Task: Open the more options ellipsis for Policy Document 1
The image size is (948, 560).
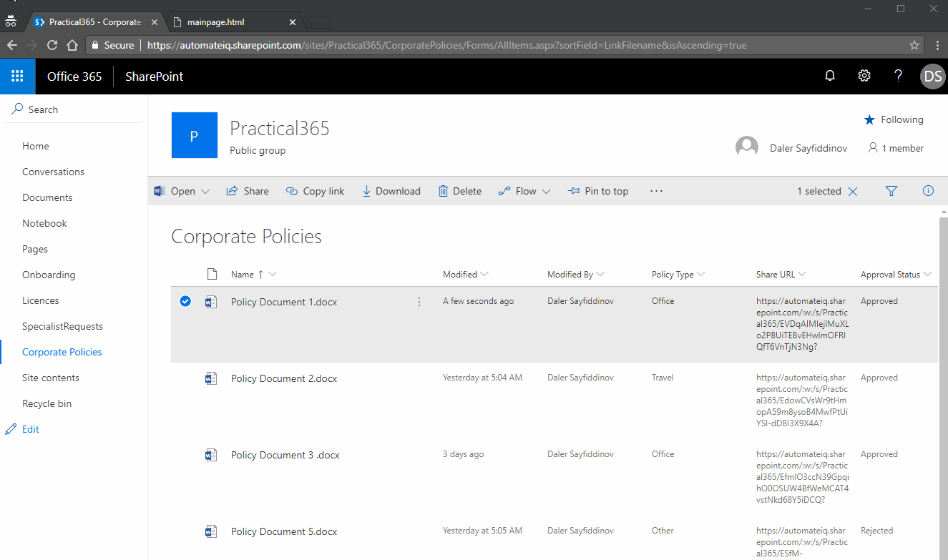Action: coord(419,301)
